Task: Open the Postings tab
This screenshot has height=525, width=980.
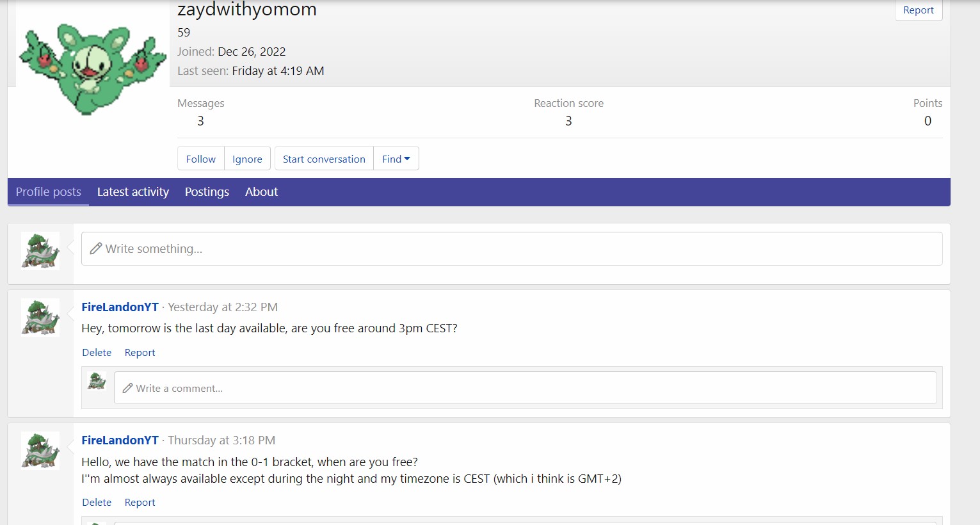Action: tap(207, 192)
